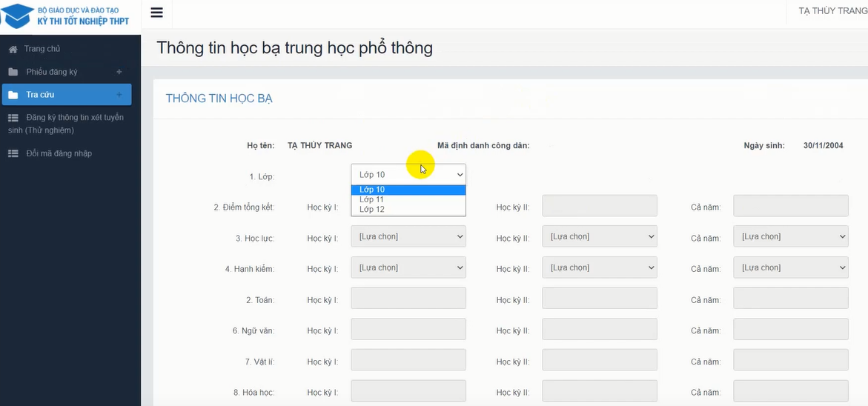
Task: Click the hamburger menu icon
Action: [x=156, y=13]
